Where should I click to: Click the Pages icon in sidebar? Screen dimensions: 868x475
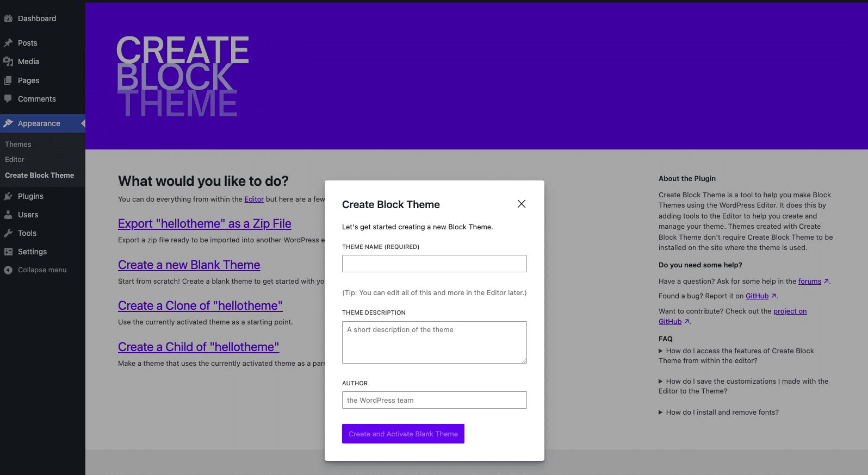click(x=8, y=80)
